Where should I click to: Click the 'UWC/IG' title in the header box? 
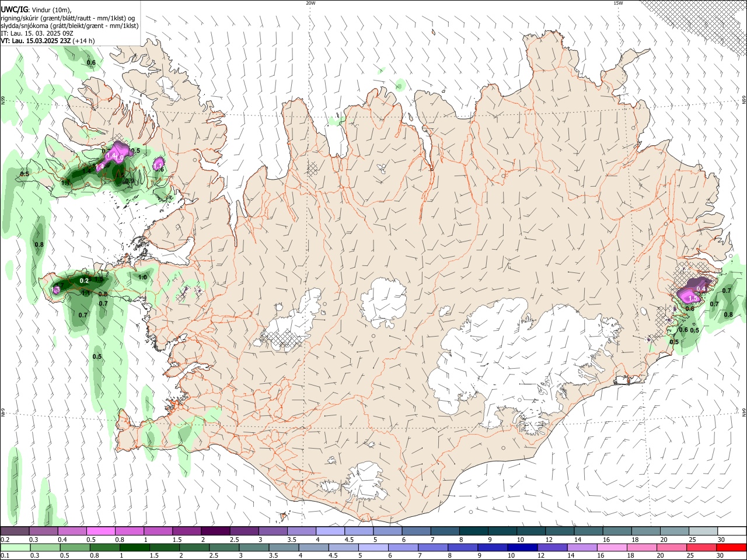[13, 9]
